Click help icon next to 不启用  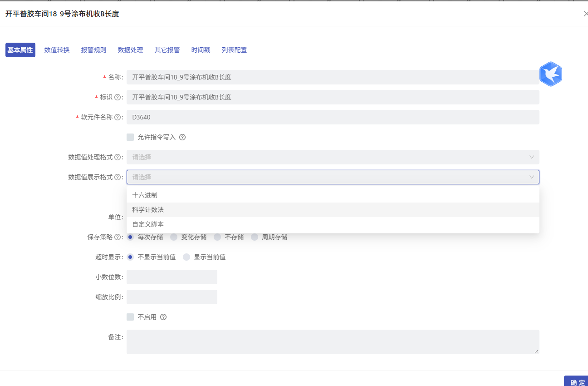163,317
